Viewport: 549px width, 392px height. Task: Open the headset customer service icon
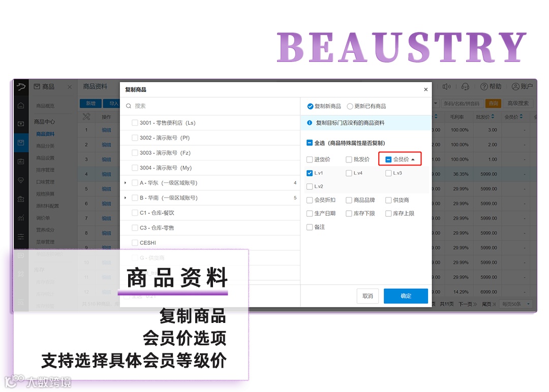(x=465, y=86)
